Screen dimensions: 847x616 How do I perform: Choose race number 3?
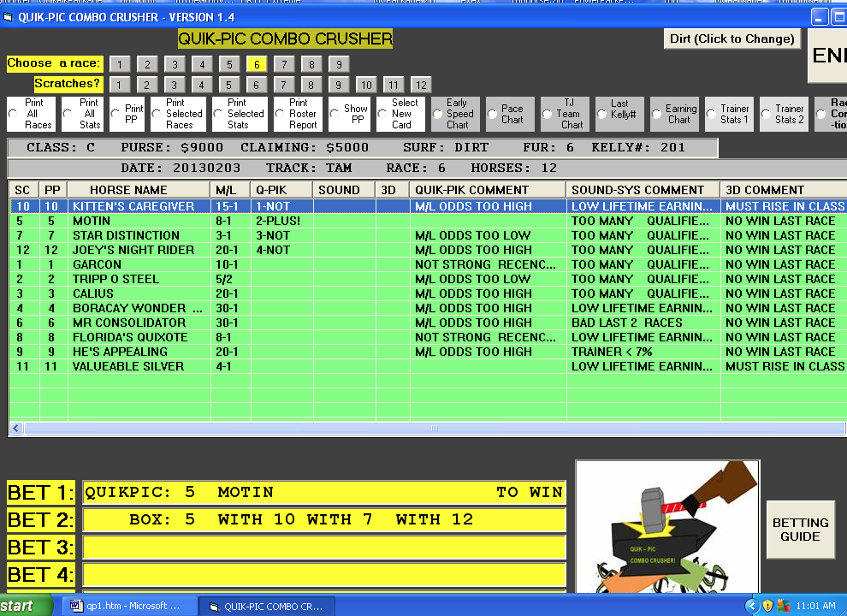coord(174,64)
